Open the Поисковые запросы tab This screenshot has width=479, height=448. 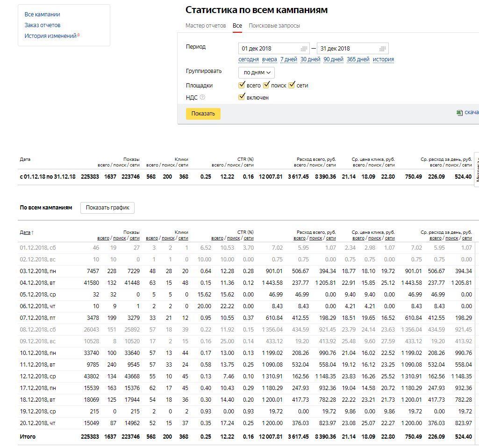coord(274,26)
